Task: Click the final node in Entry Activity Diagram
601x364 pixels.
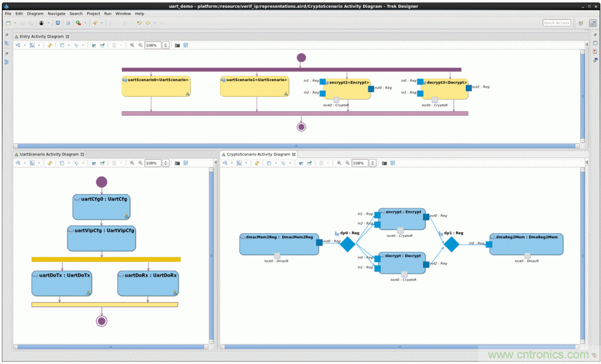Action: [301, 127]
